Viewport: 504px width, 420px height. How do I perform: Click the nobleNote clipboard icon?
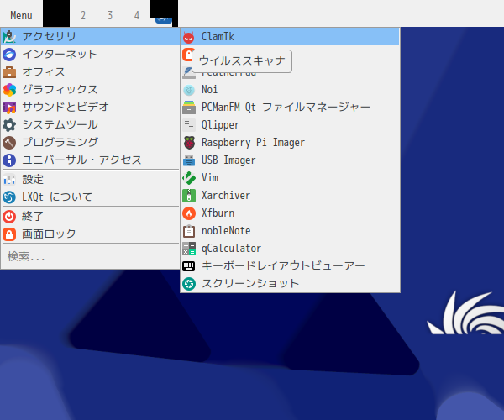point(189,231)
